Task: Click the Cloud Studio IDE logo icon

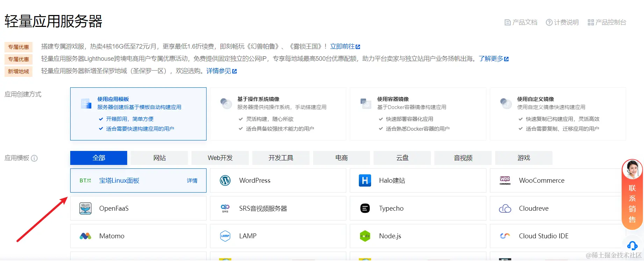Action: click(x=505, y=236)
